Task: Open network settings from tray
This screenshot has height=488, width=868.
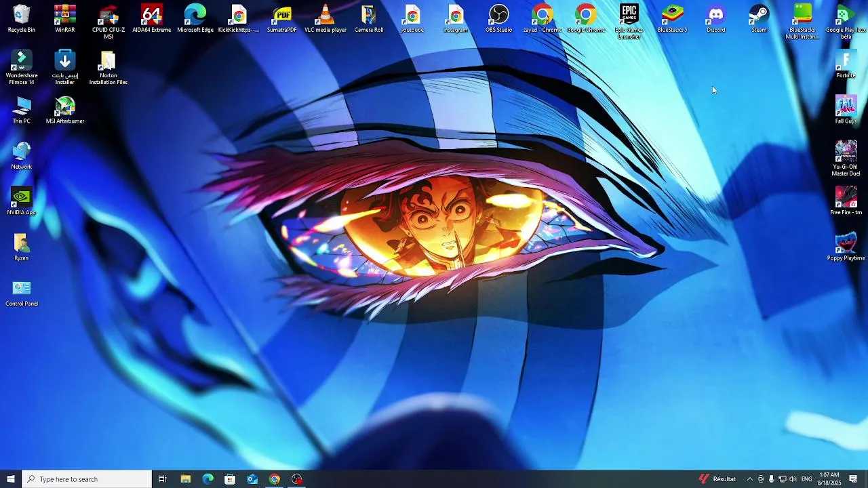Action: (782, 479)
